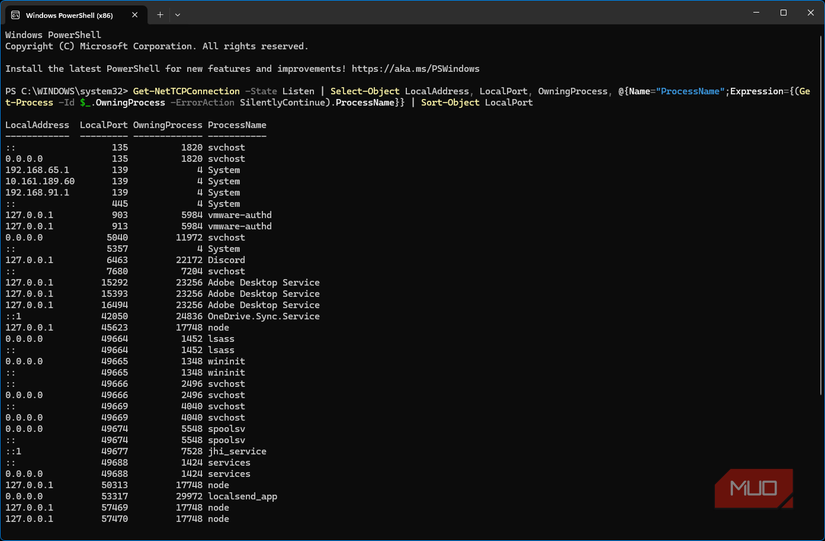825x541 pixels.
Task: Click the PS C:\WINDOWS\system32> prompt
Action: click(x=67, y=91)
